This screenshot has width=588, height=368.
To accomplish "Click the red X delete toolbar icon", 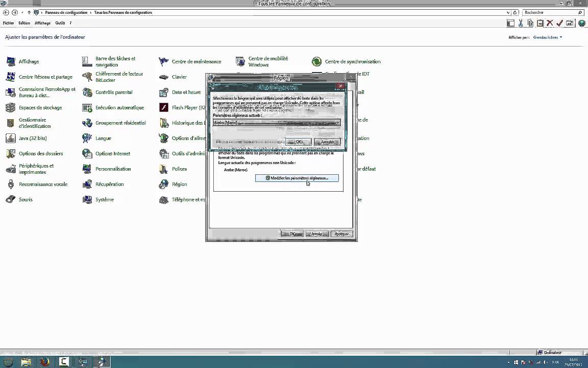I will pos(550,24).
